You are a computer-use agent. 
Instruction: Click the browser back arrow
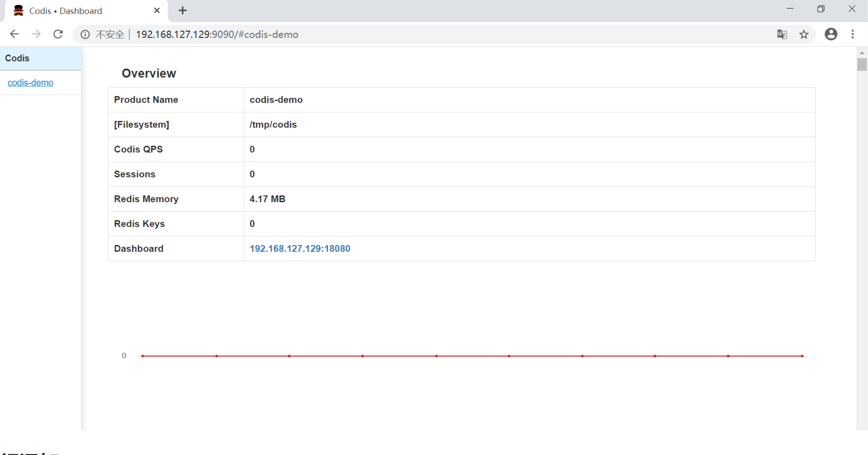click(x=15, y=34)
